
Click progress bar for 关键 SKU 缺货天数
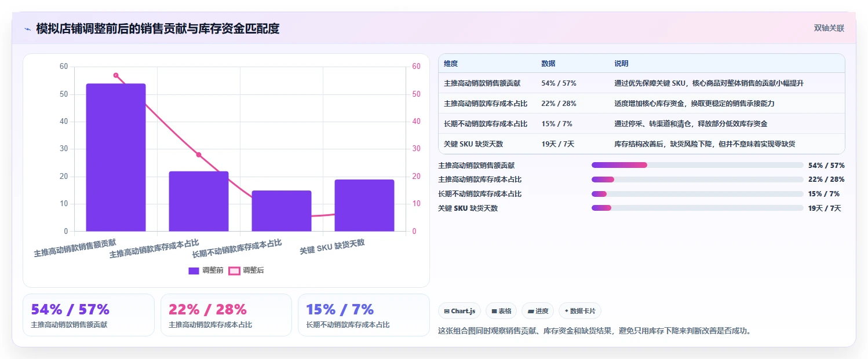(697, 208)
